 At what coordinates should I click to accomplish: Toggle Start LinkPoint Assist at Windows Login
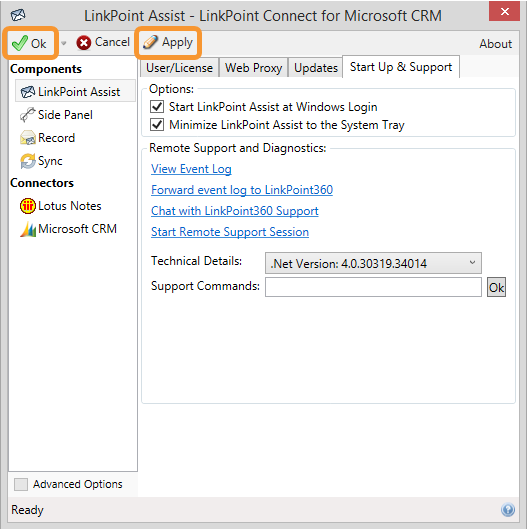157,107
